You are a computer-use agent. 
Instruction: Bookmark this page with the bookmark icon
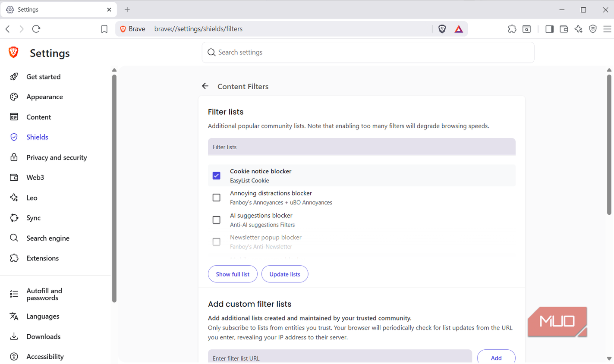point(104,29)
